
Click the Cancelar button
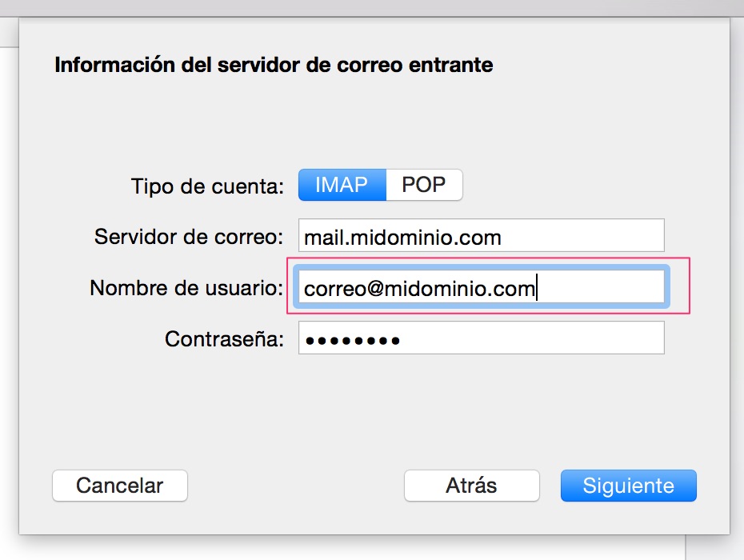point(120,486)
